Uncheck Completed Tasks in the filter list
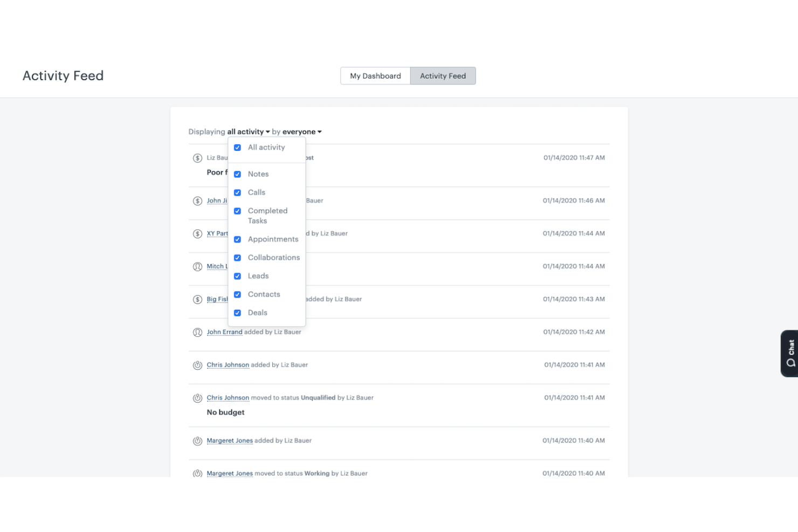Image resolution: width=798 pixels, height=532 pixels. click(238, 211)
